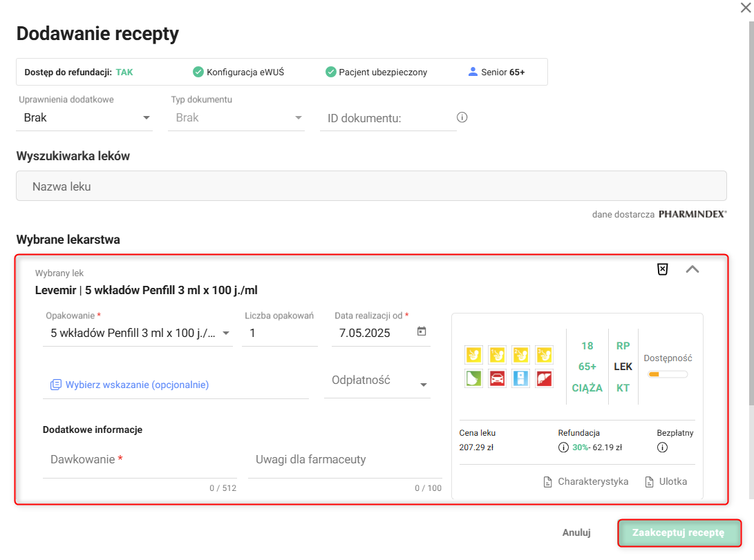
Task: Click the price '207.29 zł'
Action: point(476,447)
